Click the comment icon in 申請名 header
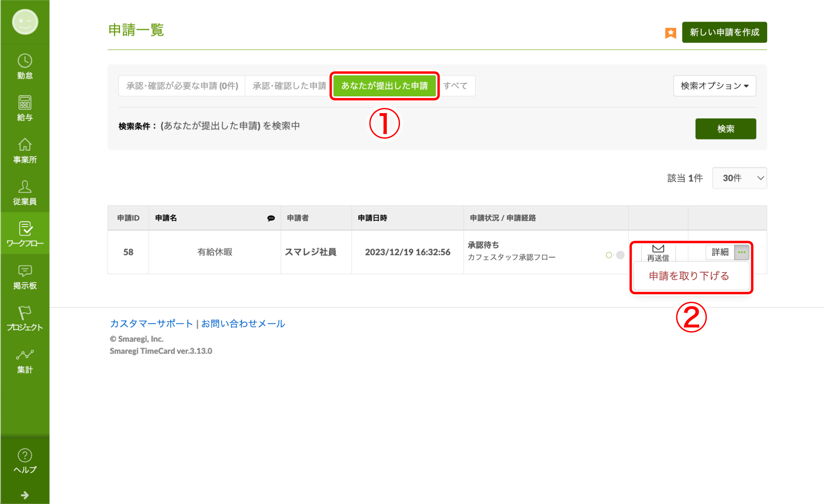Image resolution: width=824 pixels, height=504 pixels. (x=271, y=218)
